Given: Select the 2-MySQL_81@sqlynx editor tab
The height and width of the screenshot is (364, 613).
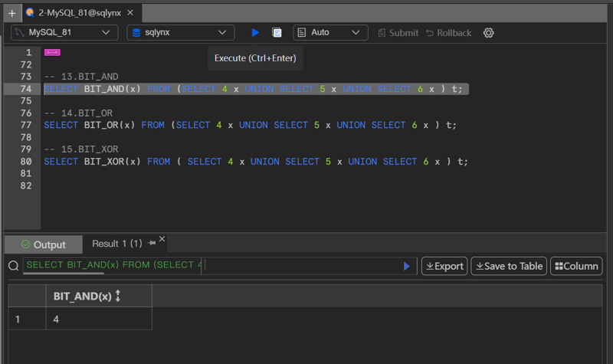Looking at the screenshot, I should point(80,13).
